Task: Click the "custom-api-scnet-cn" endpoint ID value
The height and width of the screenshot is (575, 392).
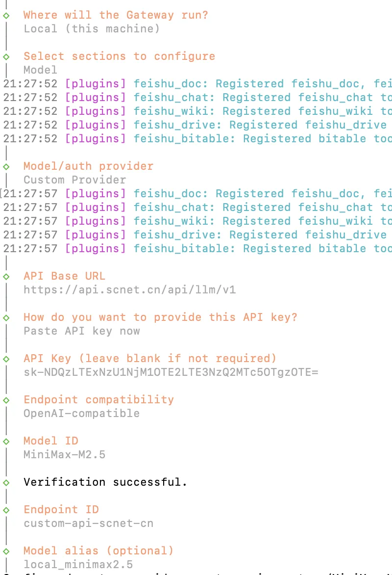Action: point(89,523)
